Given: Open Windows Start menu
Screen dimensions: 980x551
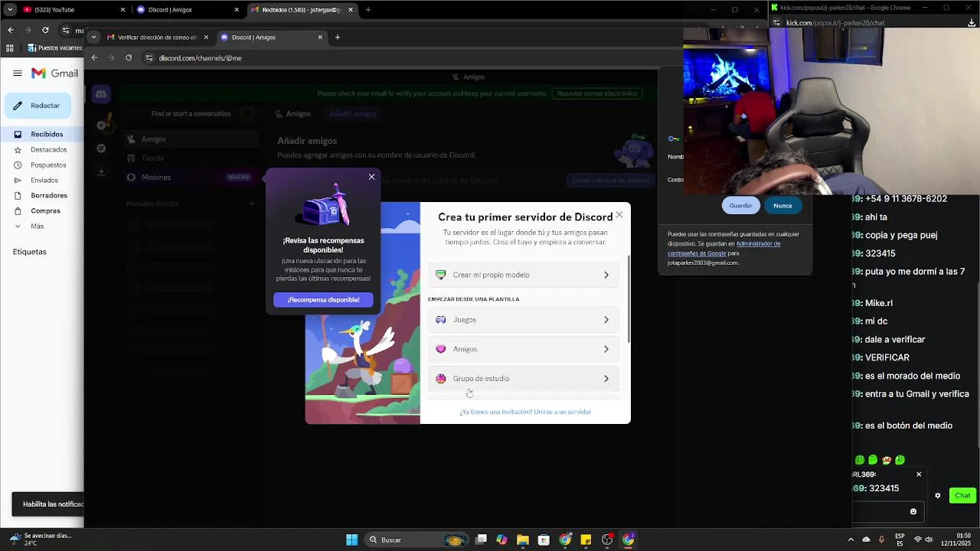Looking at the screenshot, I should coord(351,540).
